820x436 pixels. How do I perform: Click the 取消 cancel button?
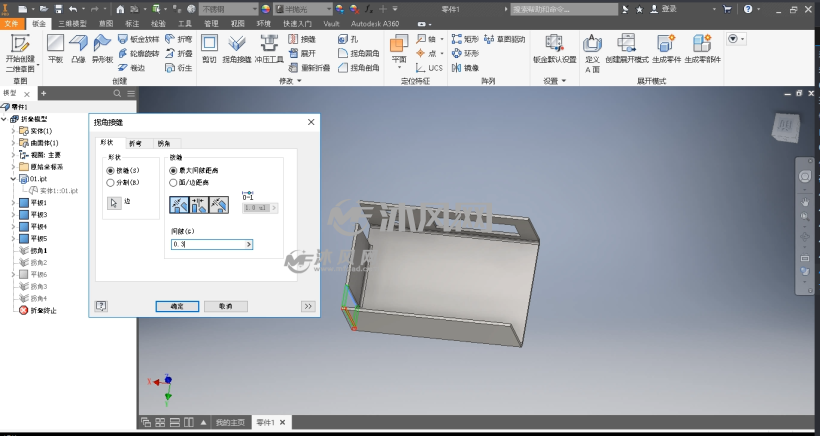(x=226, y=306)
